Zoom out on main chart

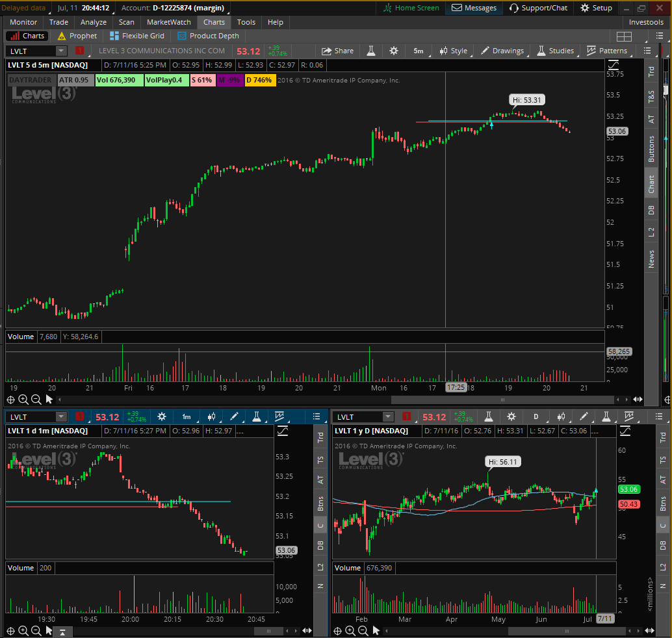pos(36,400)
